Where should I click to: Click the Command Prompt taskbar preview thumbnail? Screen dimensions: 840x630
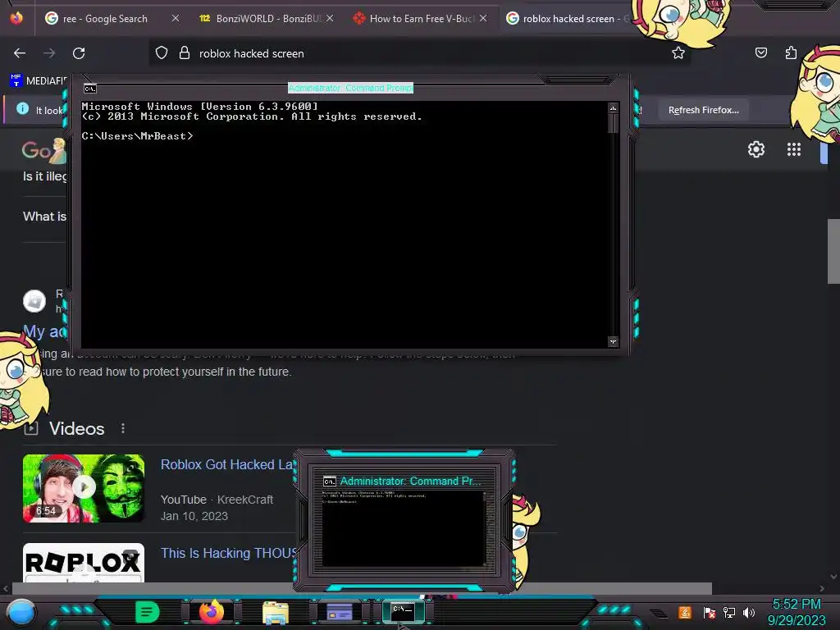[404, 527]
